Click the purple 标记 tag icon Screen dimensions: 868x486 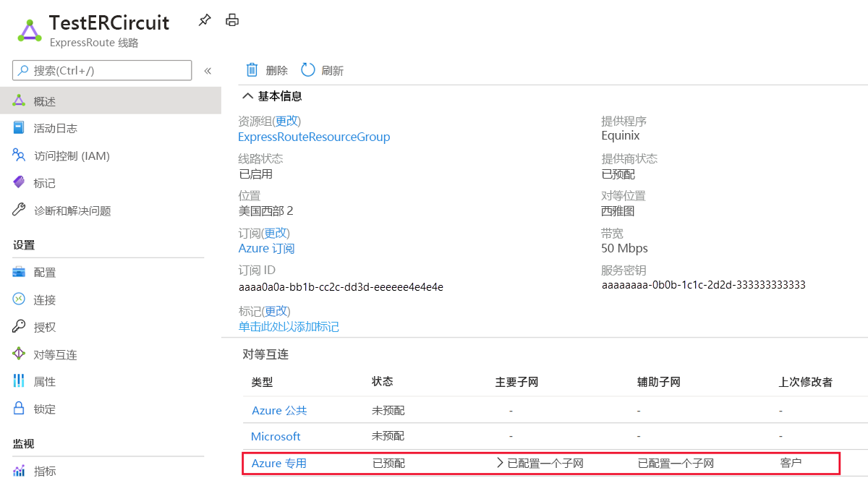[x=20, y=182]
